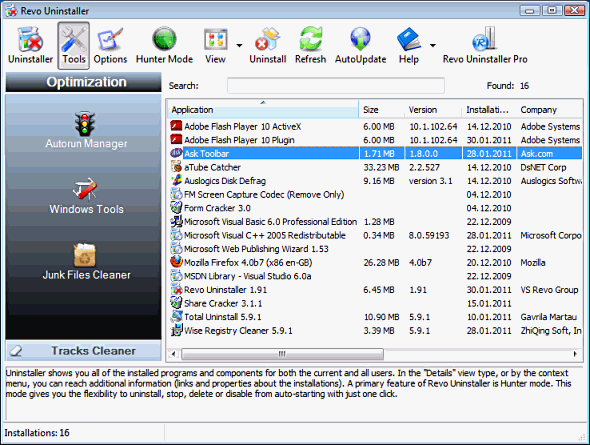This screenshot has height=445, width=590.
Task: Click Adobe Flash Player 10 ActiveX icon
Action: coord(176,126)
